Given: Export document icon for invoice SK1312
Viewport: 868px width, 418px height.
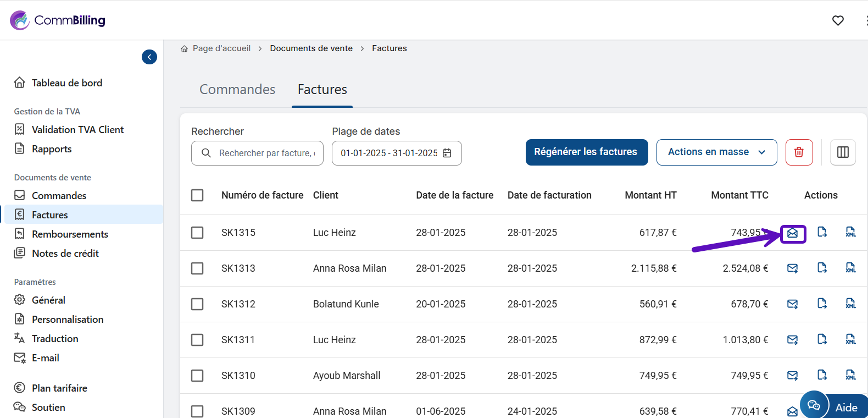Looking at the screenshot, I should click(822, 304).
